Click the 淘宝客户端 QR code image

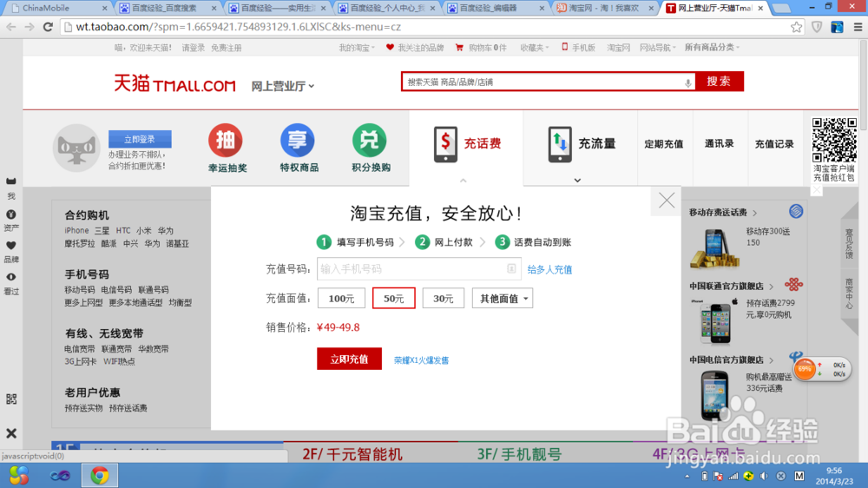(x=833, y=140)
